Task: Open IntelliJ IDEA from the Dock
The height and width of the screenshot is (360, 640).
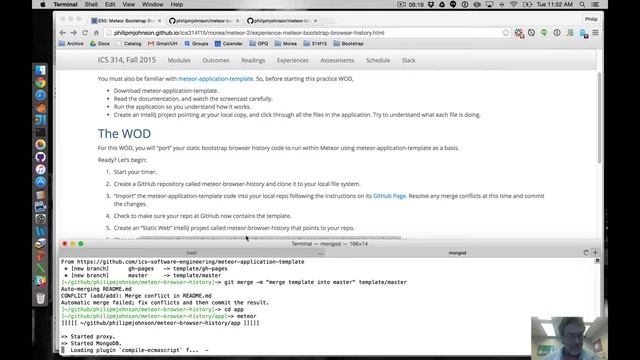Action: pos(40,120)
